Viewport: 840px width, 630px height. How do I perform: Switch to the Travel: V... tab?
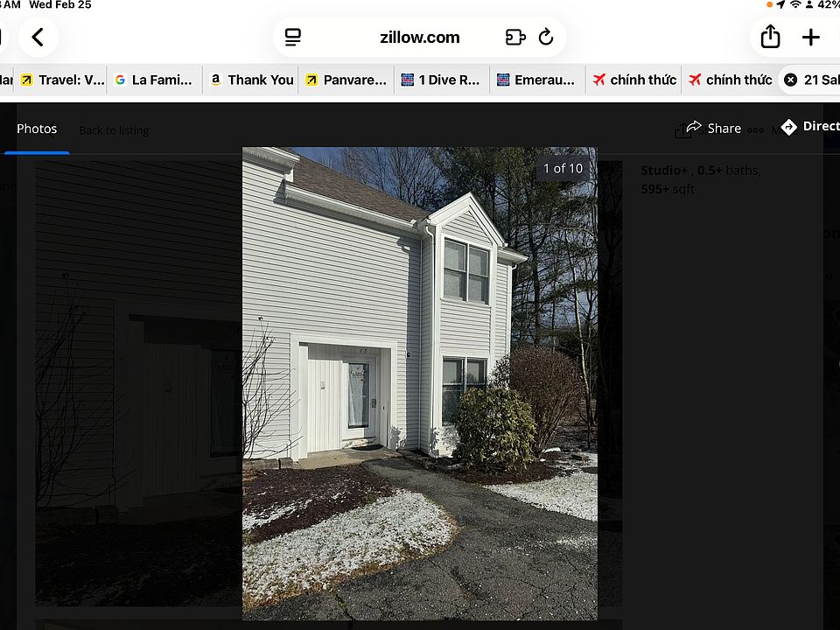[x=62, y=80]
